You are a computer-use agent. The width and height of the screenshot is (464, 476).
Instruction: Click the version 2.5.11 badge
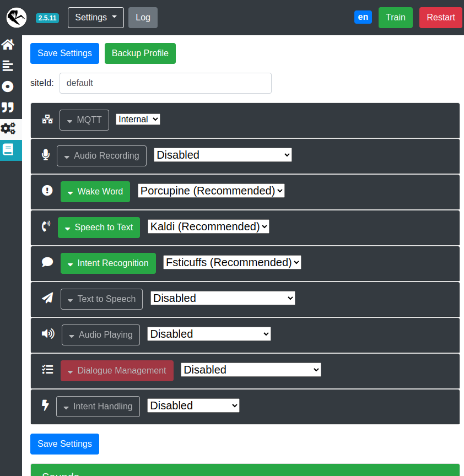[47, 18]
